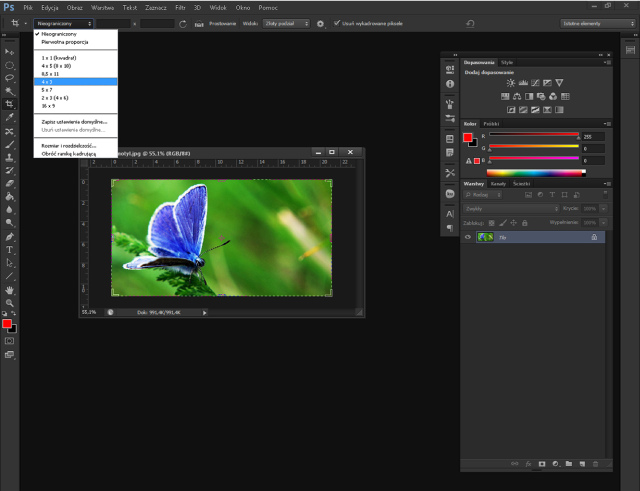The image size is (640, 491).
Task: Select the Paint Bucket tool
Action: coord(9,197)
